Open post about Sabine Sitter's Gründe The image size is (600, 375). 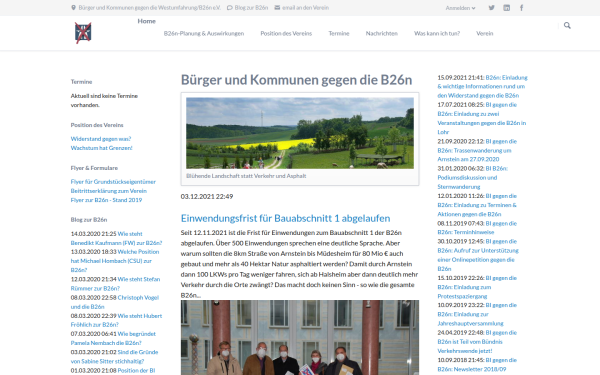pos(114,357)
